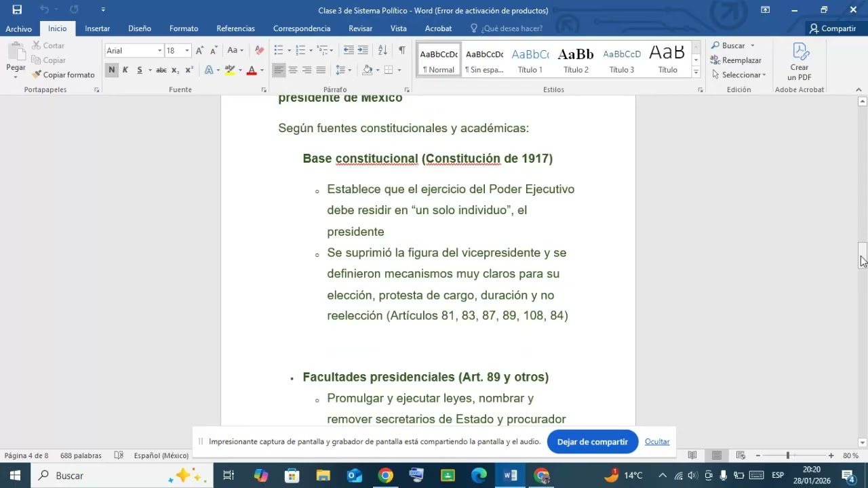The height and width of the screenshot is (488, 868).
Task: Center align the paragraph
Action: [293, 70]
